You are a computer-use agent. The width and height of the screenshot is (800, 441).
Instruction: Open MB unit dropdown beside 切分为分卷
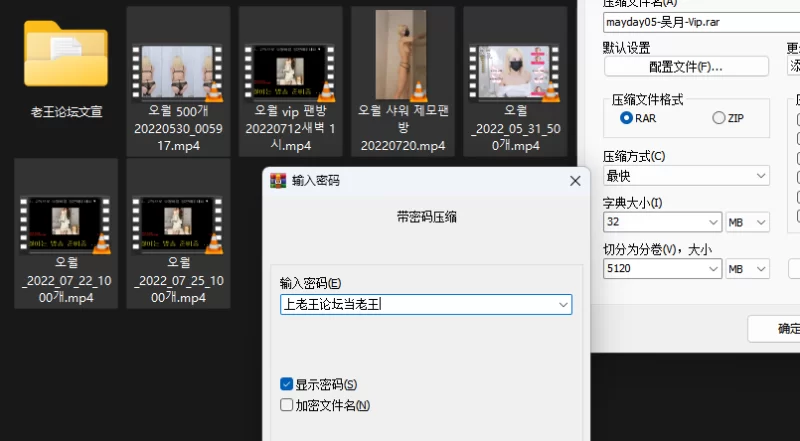click(747, 269)
